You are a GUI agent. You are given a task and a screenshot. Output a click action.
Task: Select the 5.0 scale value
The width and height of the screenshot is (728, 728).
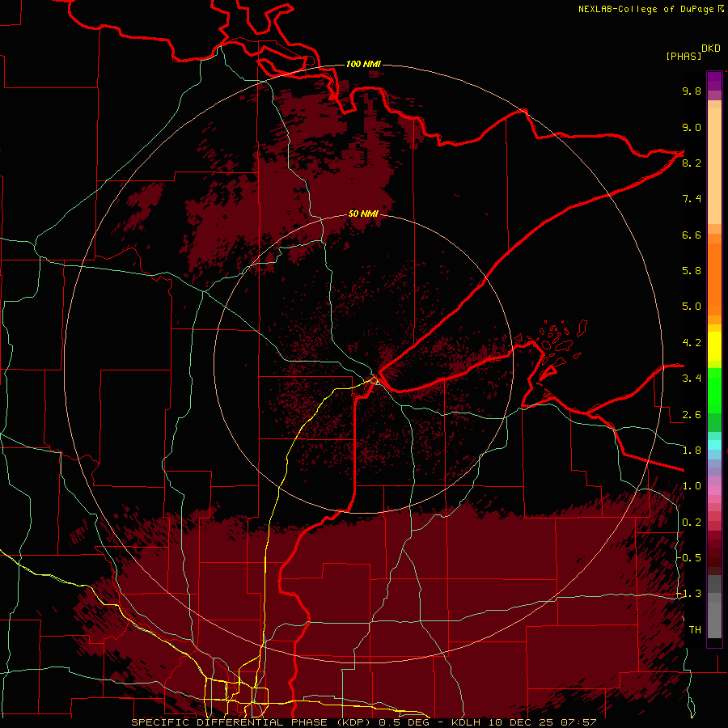point(692,307)
